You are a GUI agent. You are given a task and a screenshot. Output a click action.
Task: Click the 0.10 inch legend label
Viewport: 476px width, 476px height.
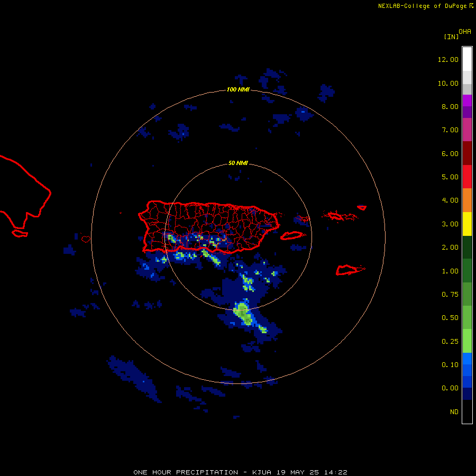[x=450, y=365]
